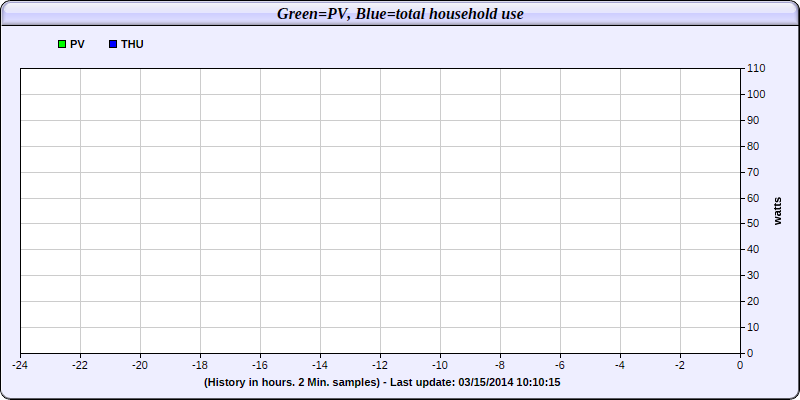
Task: Click the PV legend label
Action: pyautogui.click(x=78, y=44)
